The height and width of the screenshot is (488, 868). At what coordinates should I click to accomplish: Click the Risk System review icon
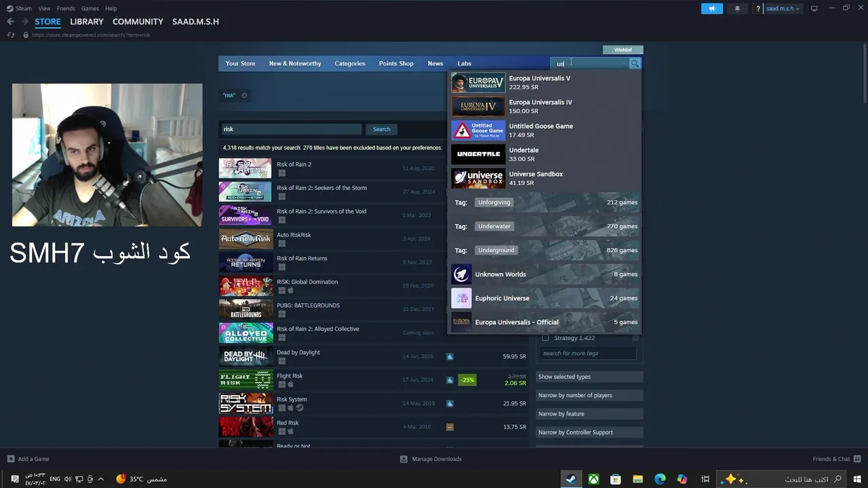pos(450,403)
